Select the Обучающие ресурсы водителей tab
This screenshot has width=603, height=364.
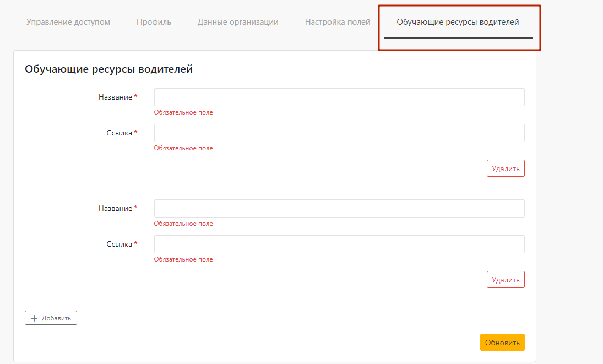(458, 22)
